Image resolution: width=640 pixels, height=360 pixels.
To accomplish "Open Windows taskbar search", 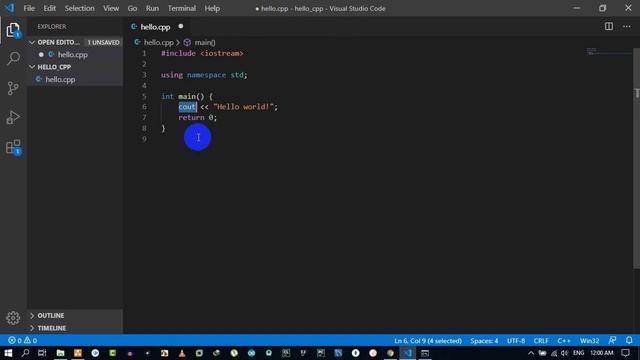I will 25,353.
